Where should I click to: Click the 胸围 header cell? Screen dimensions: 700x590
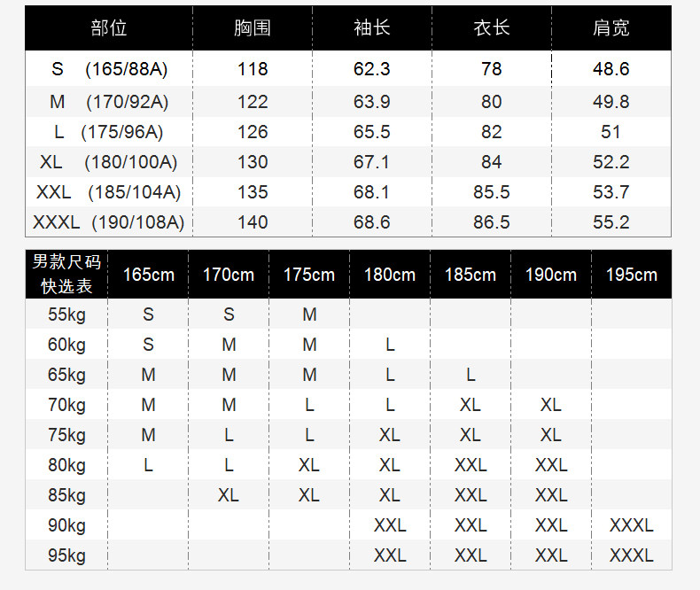tap(253, 28)
